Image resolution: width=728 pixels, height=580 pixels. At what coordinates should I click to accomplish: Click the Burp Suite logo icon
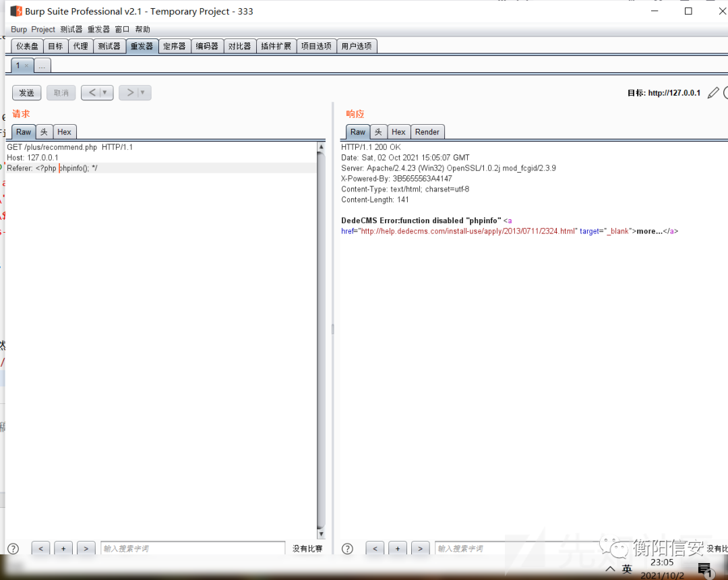click(16, 11)
